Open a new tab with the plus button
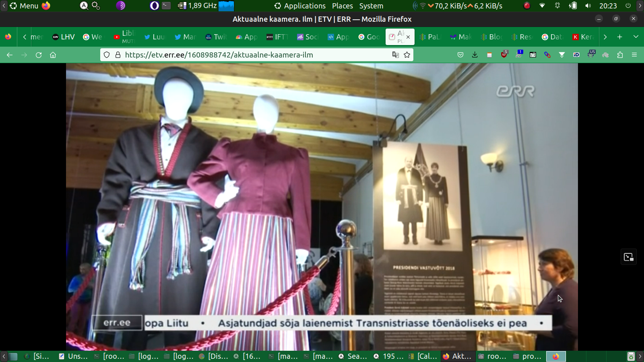Image resolution: width=644 pixels, height=362 pixels. click(620, 37)
